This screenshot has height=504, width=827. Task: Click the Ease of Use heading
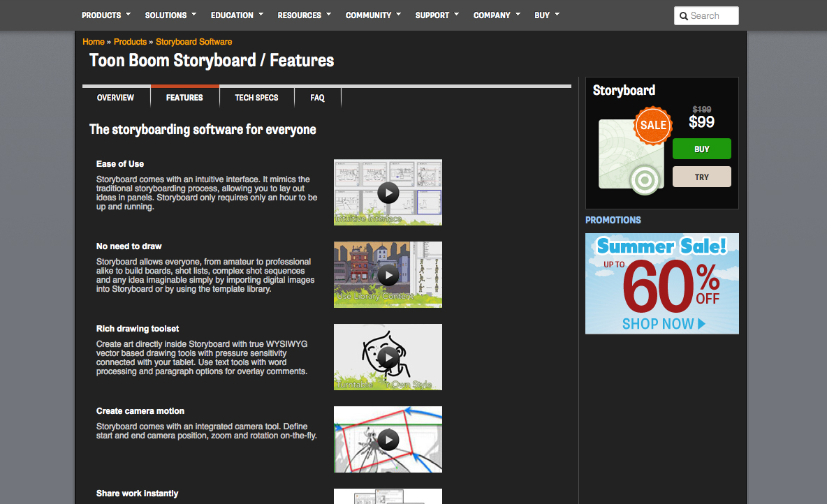pyautogui.click(x=119, y=164)
